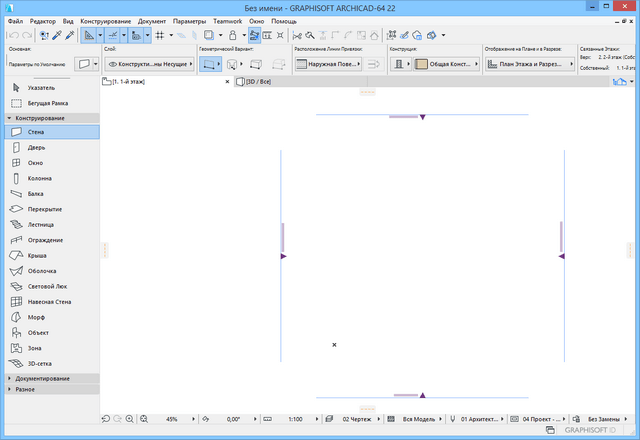Select the Стена (Wall) tool

35,131
